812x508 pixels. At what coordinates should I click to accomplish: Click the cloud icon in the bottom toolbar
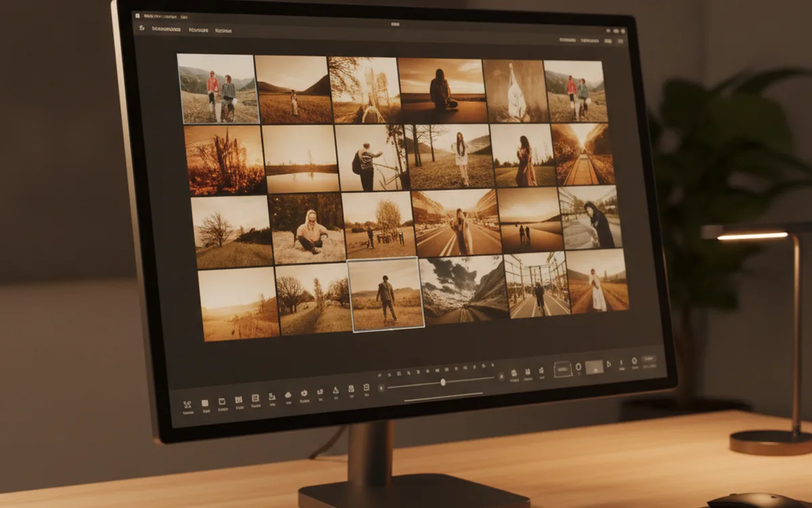(288, 395)
